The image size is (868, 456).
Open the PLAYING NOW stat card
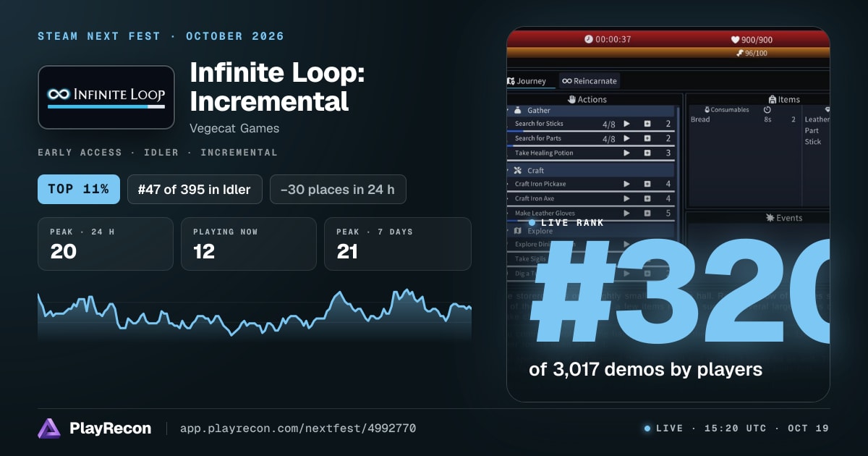coord(249,244)
